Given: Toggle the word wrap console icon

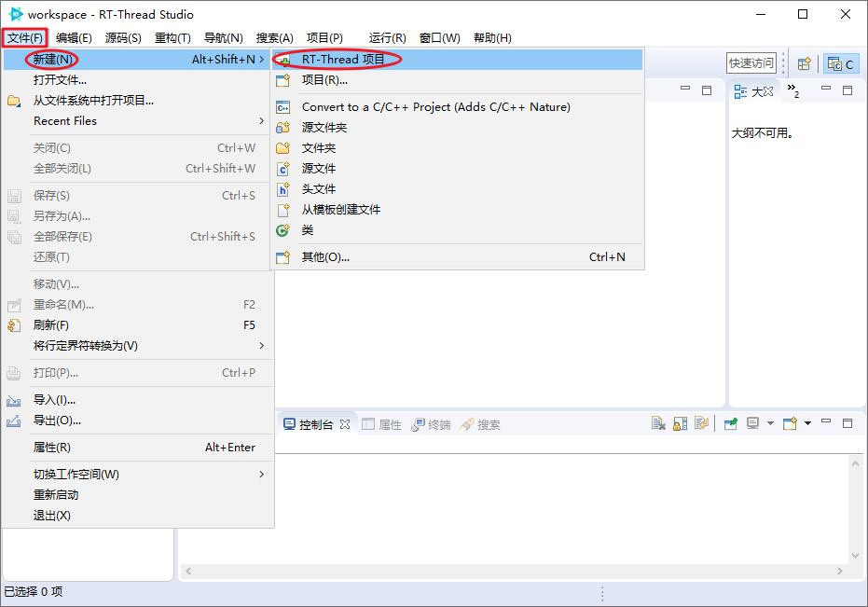Looking at the screenshot, I should (x=701, y=423).
